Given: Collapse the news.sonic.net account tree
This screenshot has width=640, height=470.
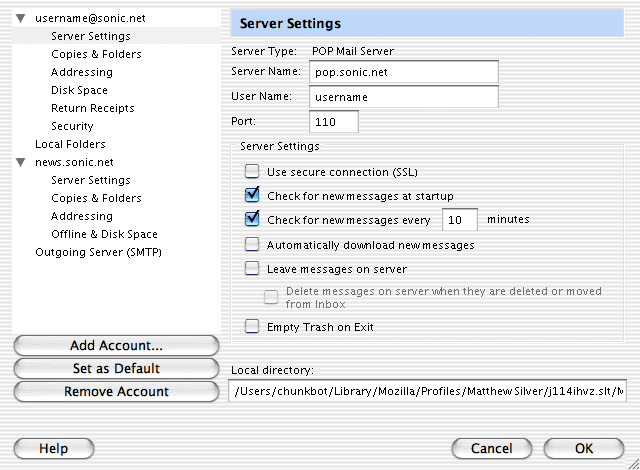Looking at the screenshot, I should pyautogui.click(x=21, y=162).
